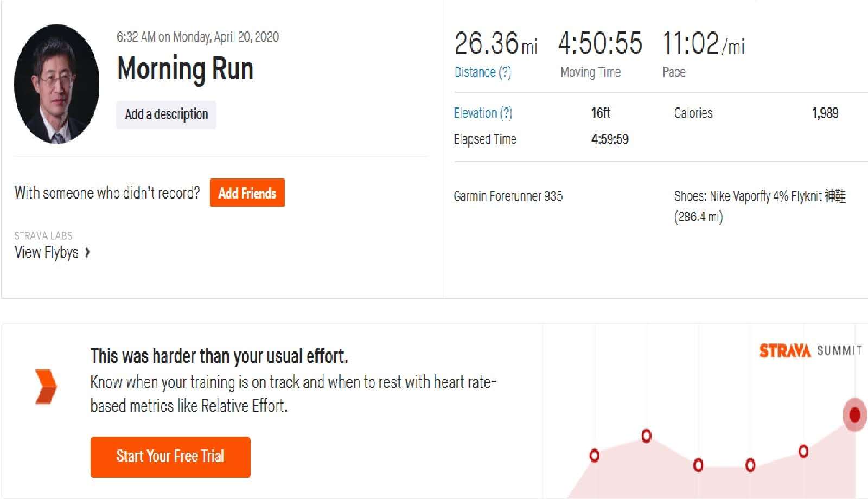This screenshot has height=499, width=868.
Task: Click the Garmin Forerunner 935 device label
Action: [x=508, y=196]
